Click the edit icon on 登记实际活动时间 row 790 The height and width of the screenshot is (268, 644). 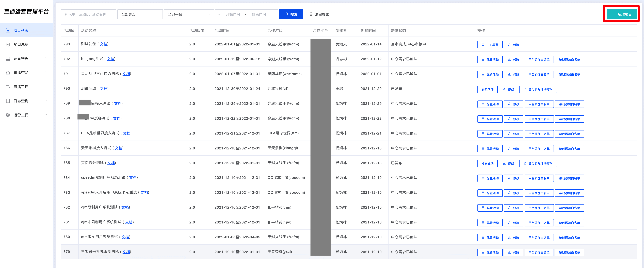[525, 89]
